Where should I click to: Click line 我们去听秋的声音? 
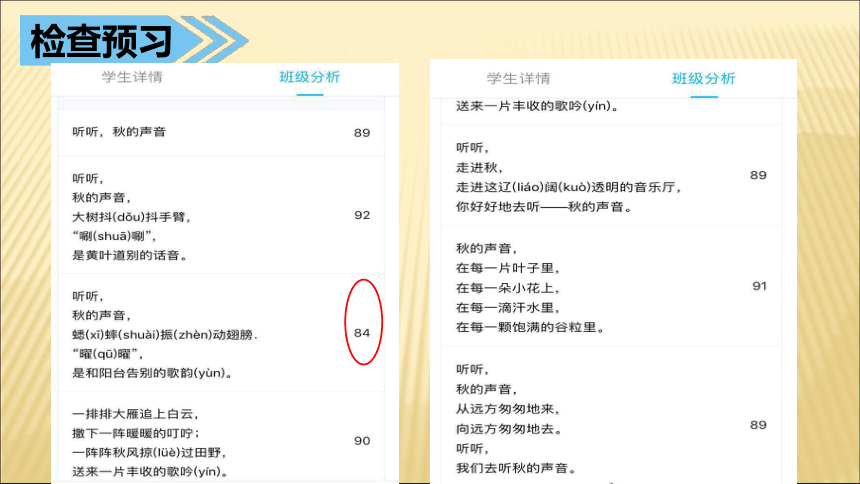pyautogui.click(x=517, y=469)
